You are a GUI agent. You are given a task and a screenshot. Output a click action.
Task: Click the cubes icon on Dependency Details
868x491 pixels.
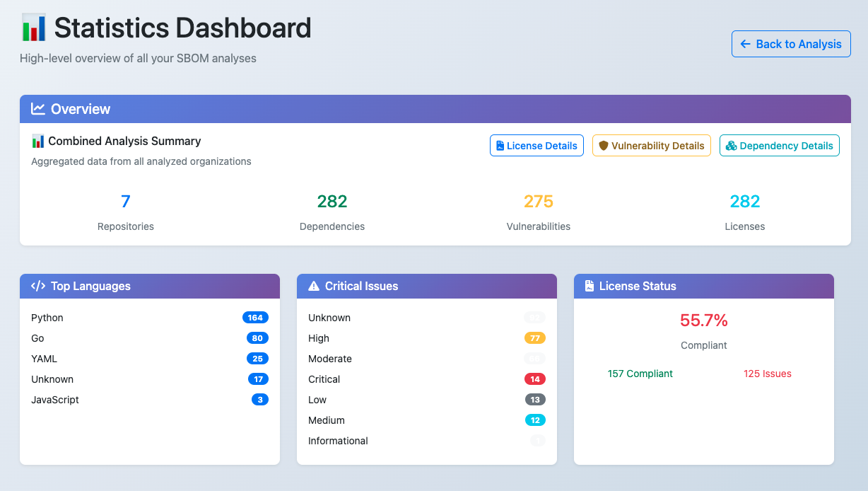tap(731, 146)
